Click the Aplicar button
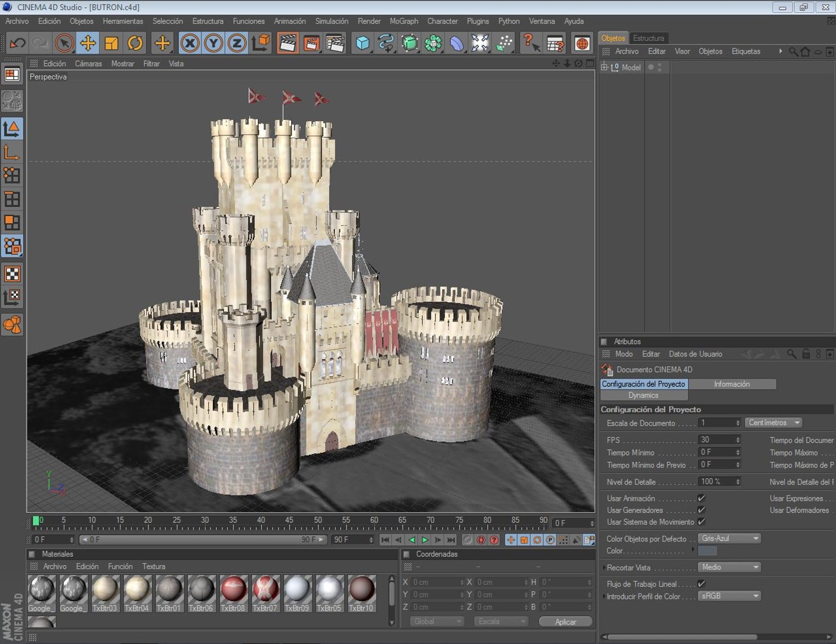The width and height of the screenshot is (836, 644). [x=565, y=621]
